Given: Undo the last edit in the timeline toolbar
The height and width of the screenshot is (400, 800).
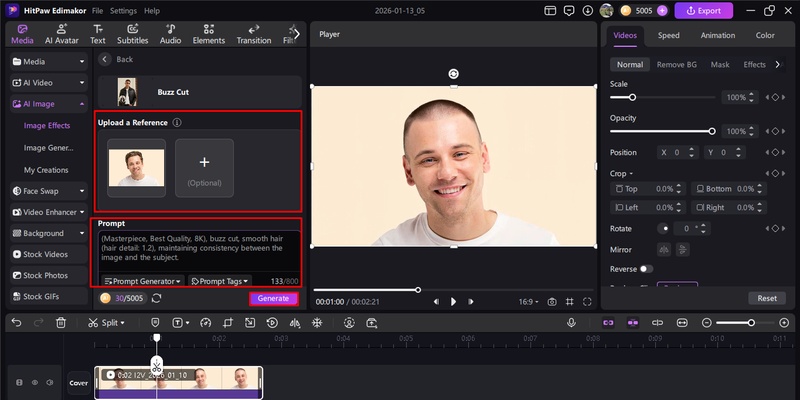Looking at the screenshot, I should [x=16, y=322].
